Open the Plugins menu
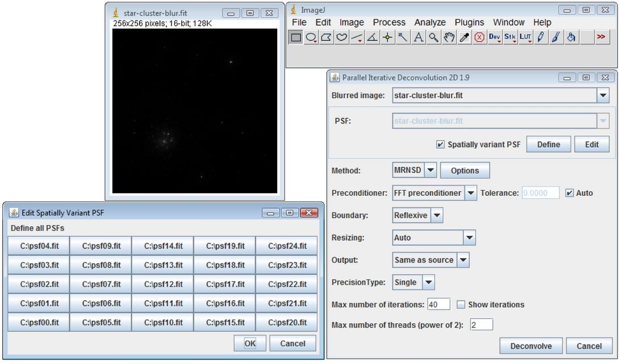Viewport: 619px width, 364px height. 470,23
